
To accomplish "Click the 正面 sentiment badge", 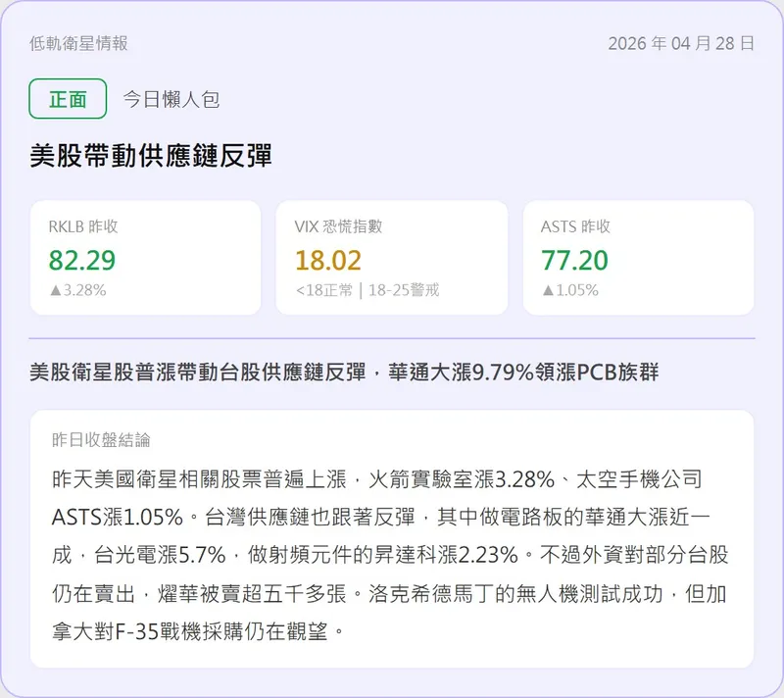I will click(x=68, y=99).
